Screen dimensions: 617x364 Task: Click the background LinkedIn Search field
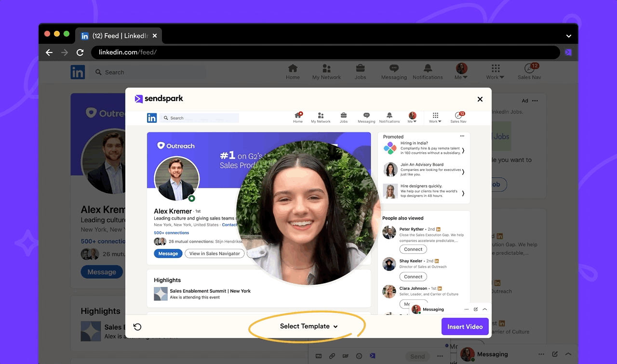(148, 72)
